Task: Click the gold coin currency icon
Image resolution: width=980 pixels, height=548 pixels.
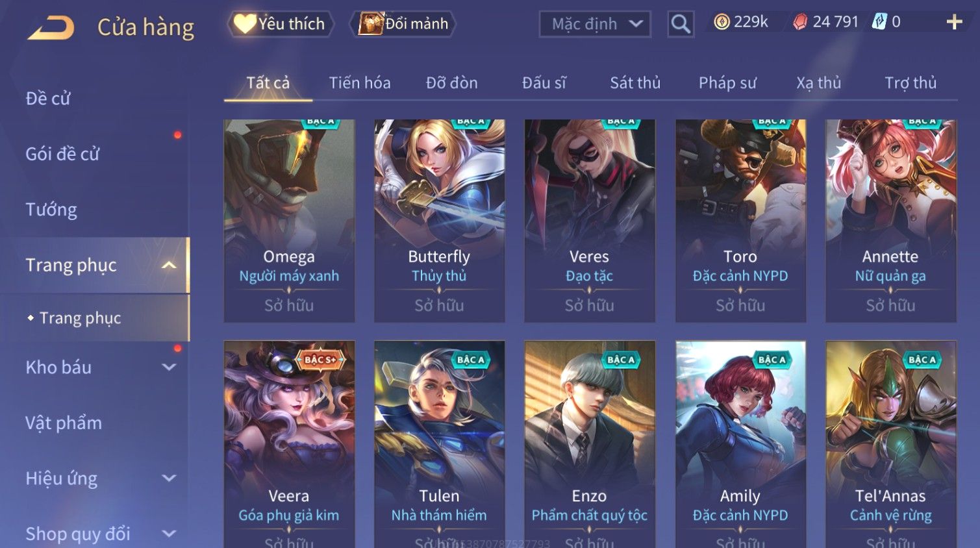Action: coord(722,22)
